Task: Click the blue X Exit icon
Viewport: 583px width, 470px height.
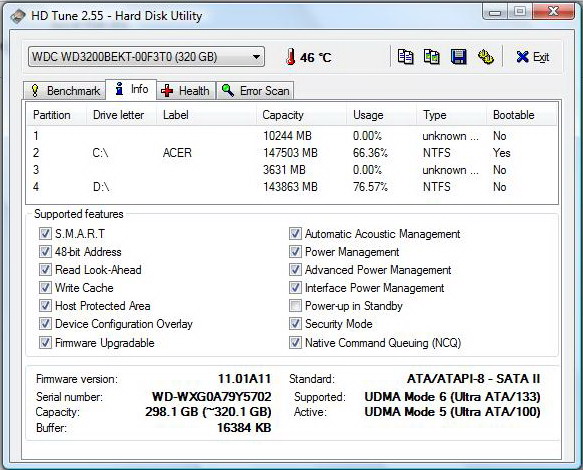Action: [x=522, y=57]
